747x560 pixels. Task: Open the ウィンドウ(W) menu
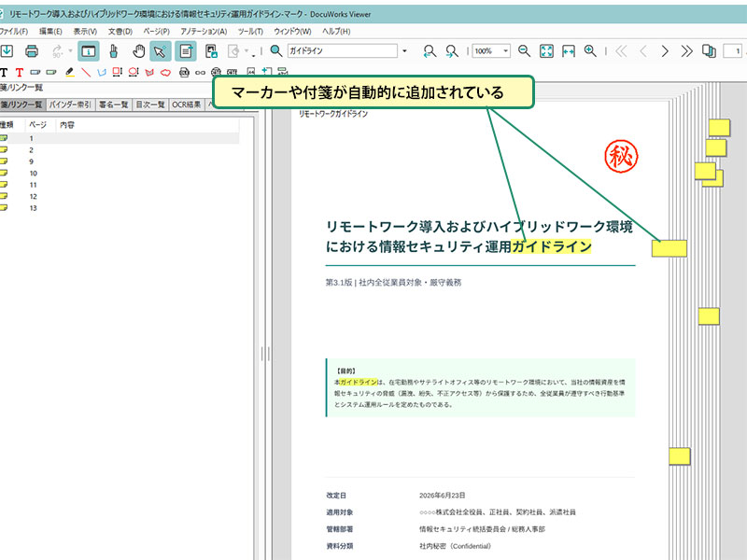point(292,32)
